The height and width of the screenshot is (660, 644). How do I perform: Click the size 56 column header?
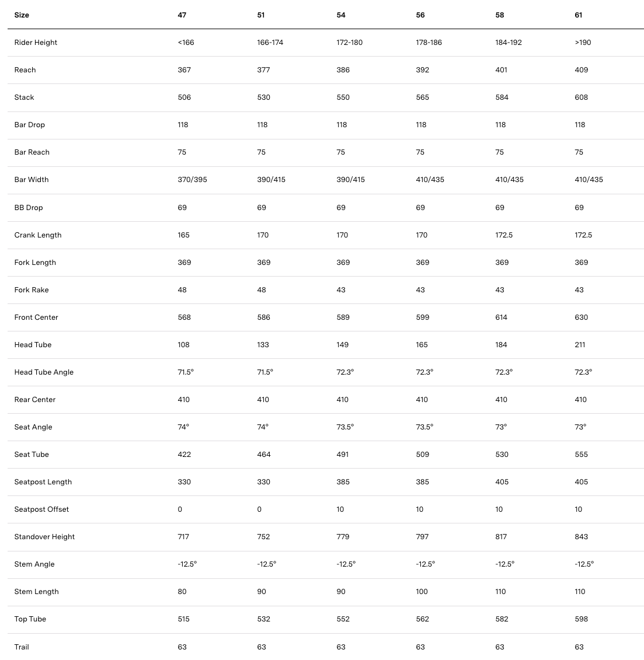(x=420, y=15)
